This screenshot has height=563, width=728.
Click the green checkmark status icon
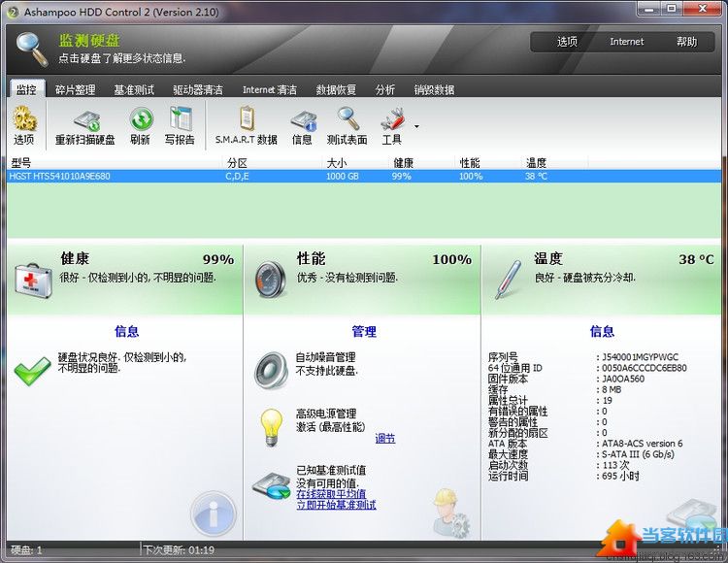pos(32,371)
